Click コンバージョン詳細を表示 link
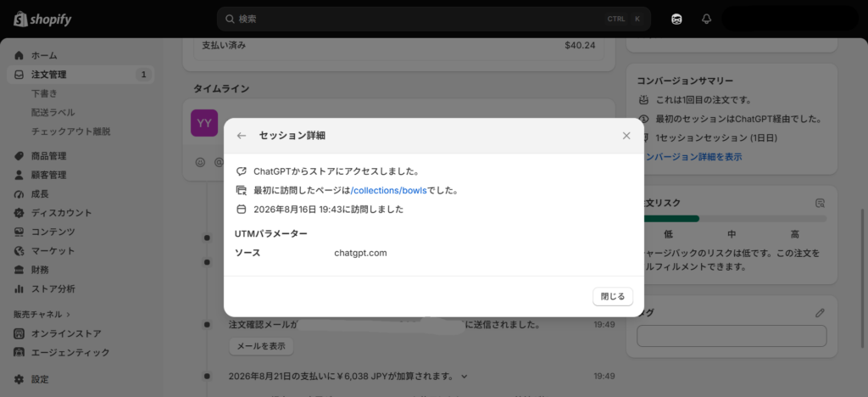Image resolution: width=868 pixels, height=397 pixels. pyautogui.click(x=693, y=157)
